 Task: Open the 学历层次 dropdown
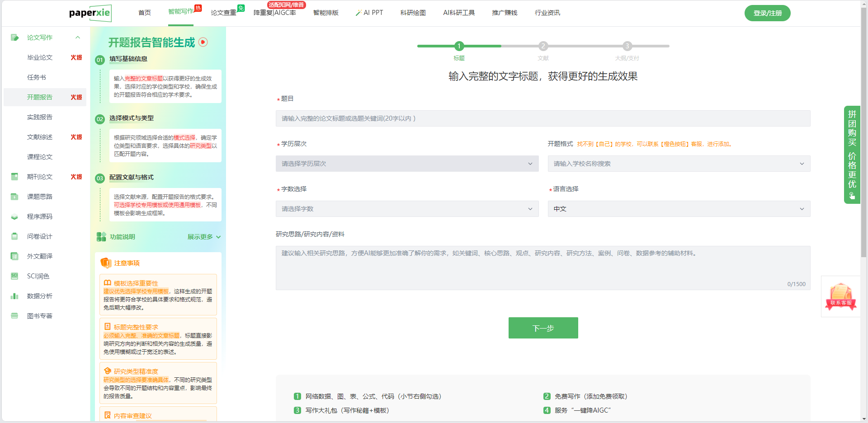tap(407, 164)
